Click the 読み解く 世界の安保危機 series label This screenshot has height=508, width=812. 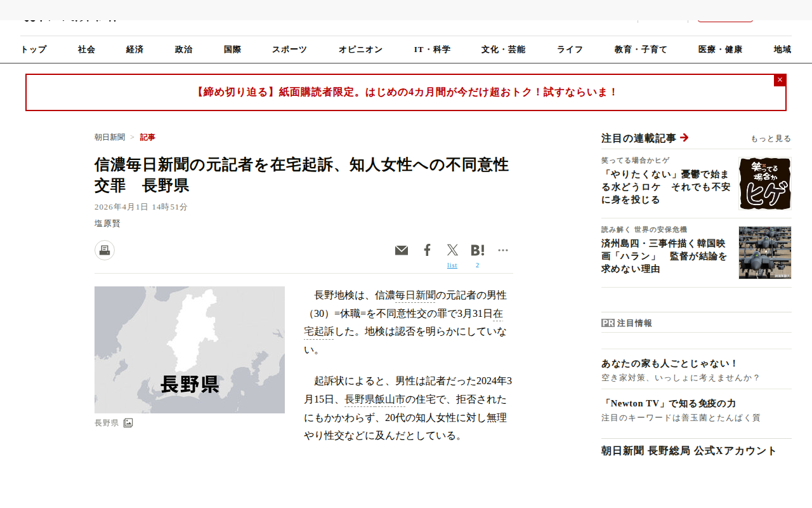point(644,230)
